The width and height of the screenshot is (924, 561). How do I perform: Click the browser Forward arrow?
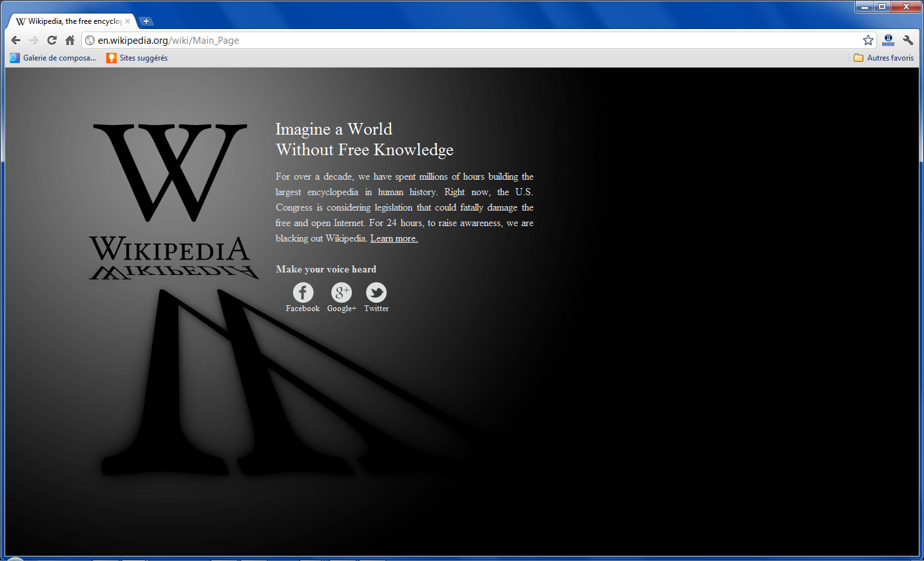[x=34, y=40]
